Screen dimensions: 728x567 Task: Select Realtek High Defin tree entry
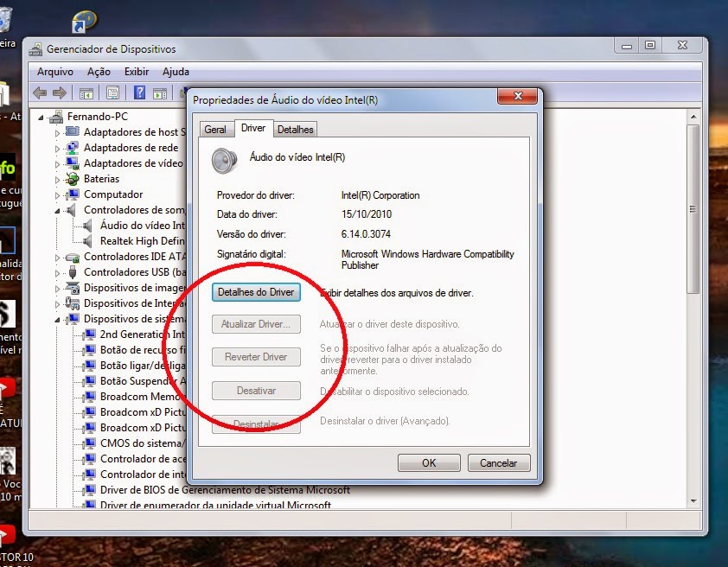click(143, 241)
